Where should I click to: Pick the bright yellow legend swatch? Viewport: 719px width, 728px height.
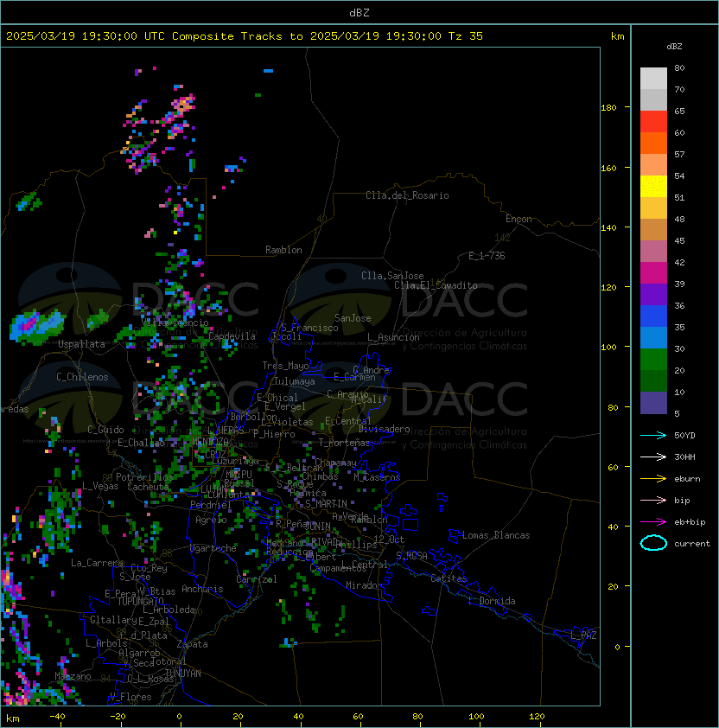point(653,187)
